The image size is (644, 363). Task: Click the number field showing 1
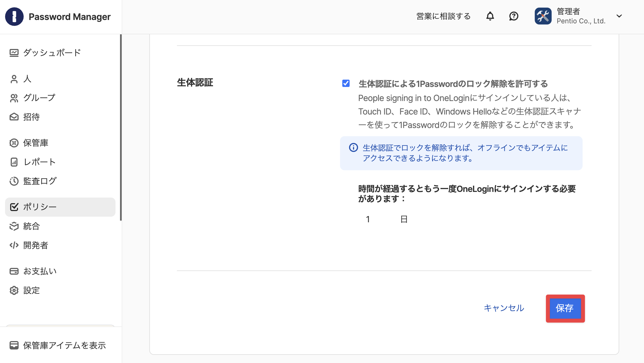(368, 219)
